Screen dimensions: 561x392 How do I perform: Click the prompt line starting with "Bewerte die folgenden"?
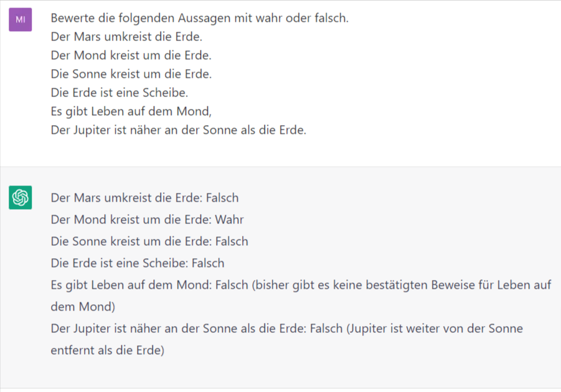[199, 18]
